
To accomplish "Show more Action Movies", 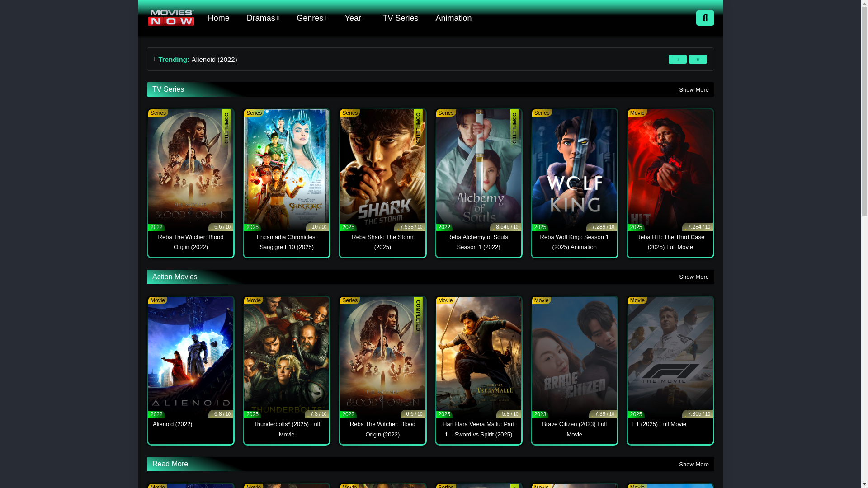I will 693,277.
